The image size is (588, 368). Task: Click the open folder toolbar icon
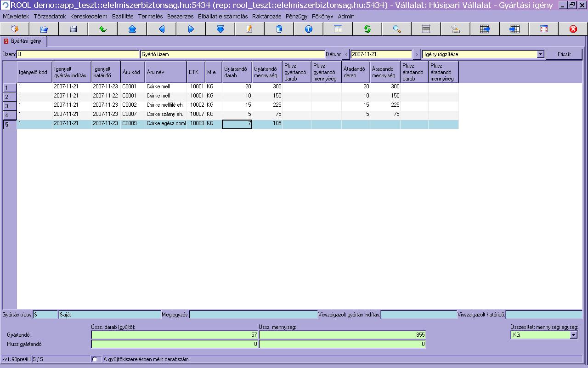tap(44, 29)
